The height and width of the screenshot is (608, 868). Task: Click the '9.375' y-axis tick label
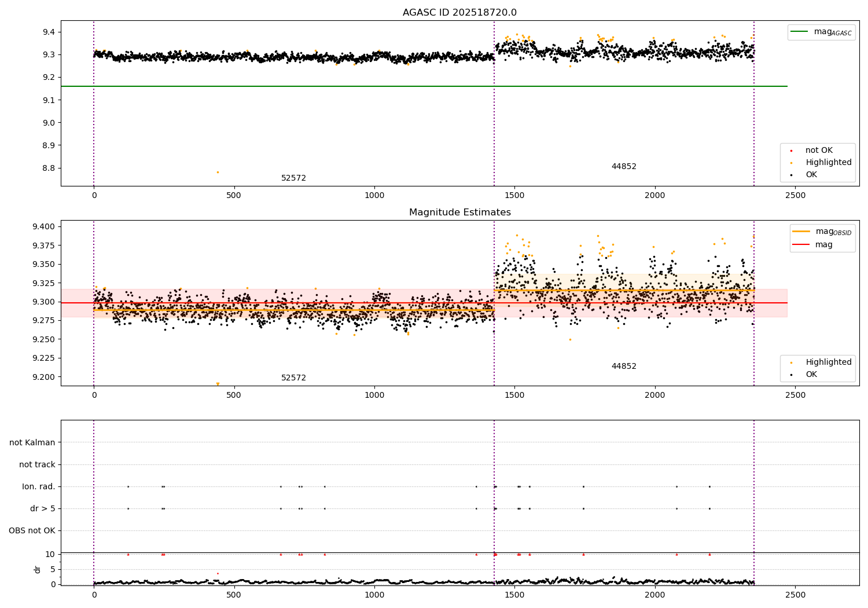pos(43,246)
